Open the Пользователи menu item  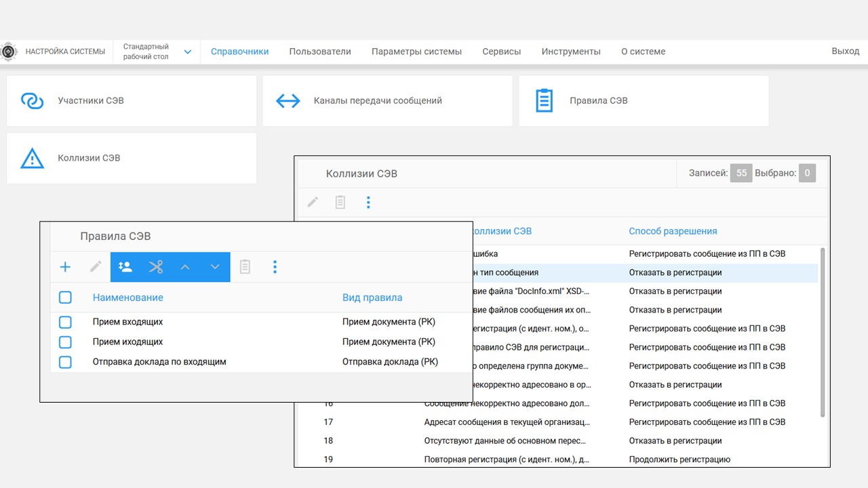click(320, 52)
